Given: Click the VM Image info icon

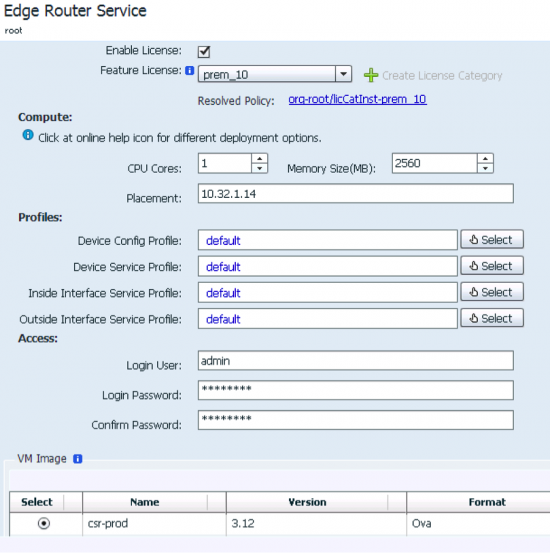Looking at the screenshot, I should click(78, 458).
